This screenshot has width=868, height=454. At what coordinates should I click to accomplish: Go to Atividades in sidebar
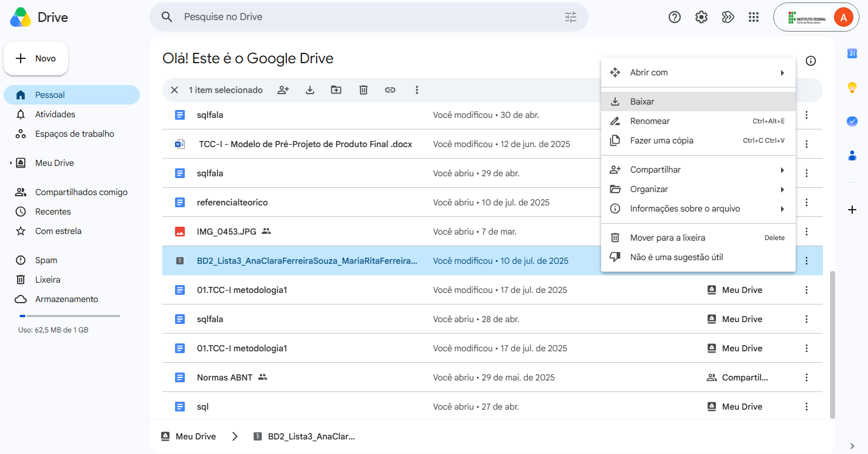coord(72,114)
